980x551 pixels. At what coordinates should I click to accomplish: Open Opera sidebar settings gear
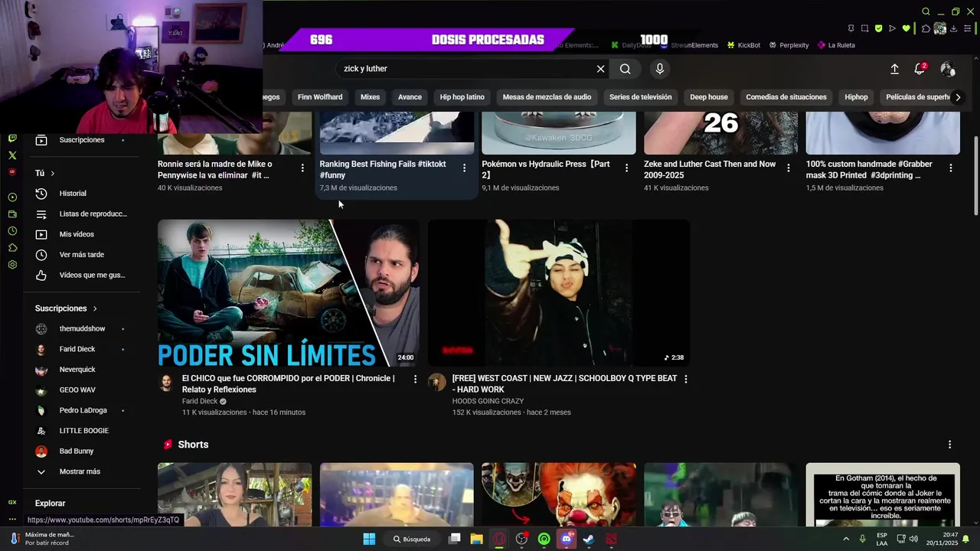[12, 265]
